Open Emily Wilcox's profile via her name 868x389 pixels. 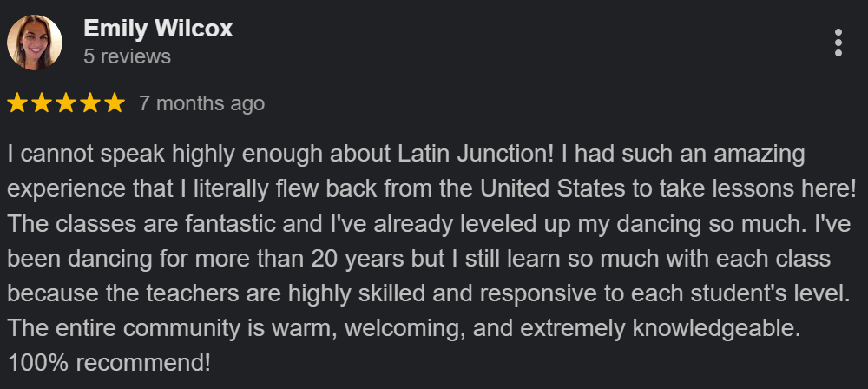tap(158, 29)
